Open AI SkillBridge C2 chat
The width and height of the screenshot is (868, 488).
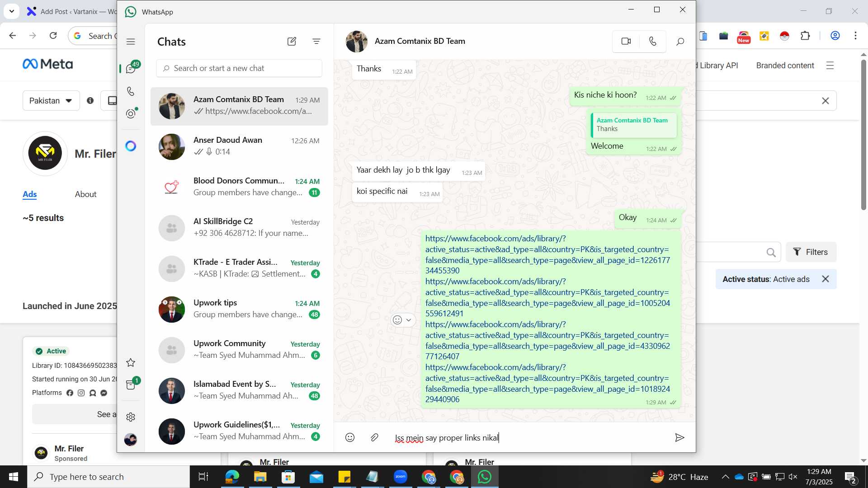[x=239, y=228]
